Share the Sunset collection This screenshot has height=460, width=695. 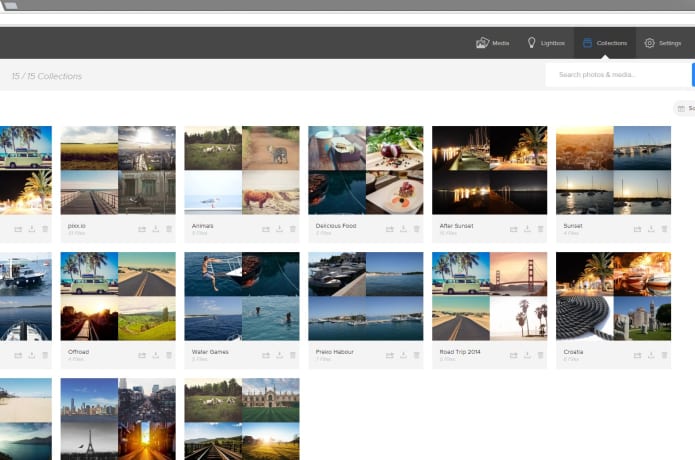tap(637, 229)
